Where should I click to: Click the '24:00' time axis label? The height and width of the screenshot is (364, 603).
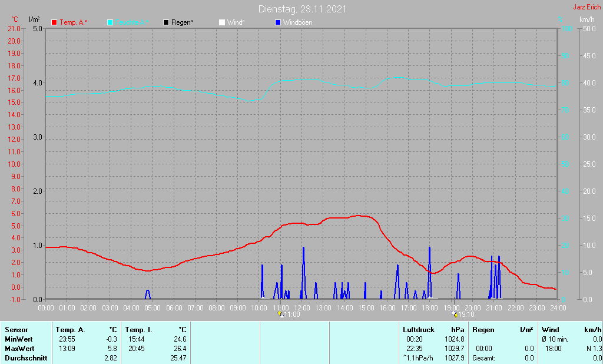[x=558, y=308]
